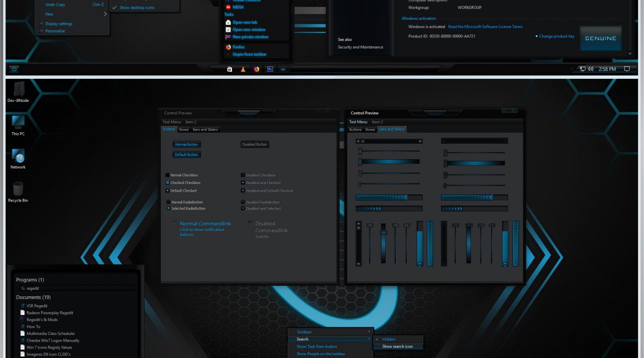This screenshot has width=644, height=358.
Task: Open Item 2 menu in left Control Preview
Action: click(190, 122)
